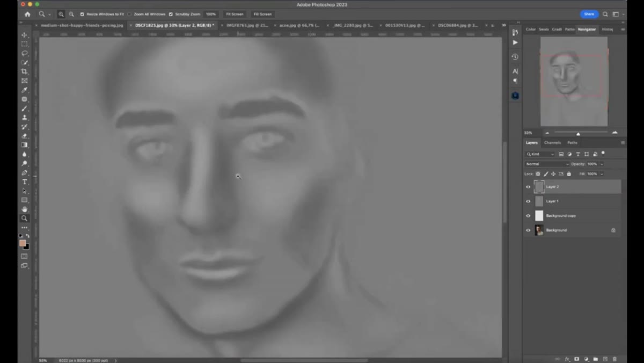Select the Gradient tool
The height and width of the screenshot is (363, 644).
click(24, 145)
